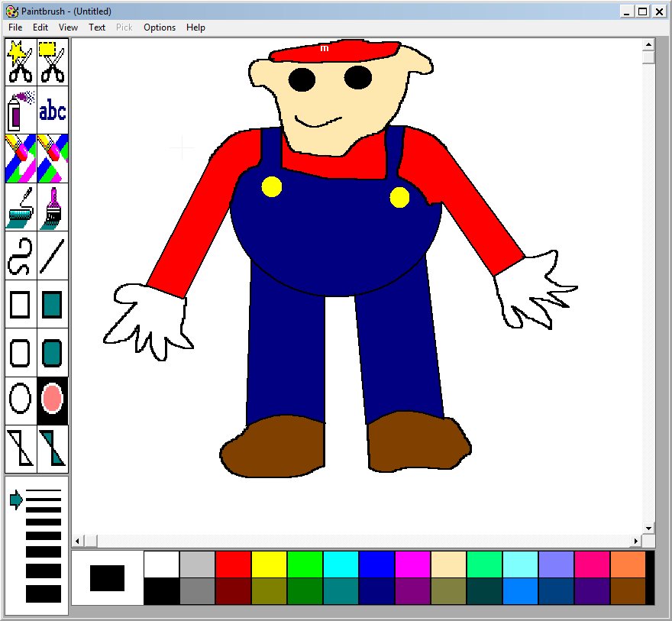Viewport: 672px width, 621px height.
Task: Open the File menu
Action: tap(15, 27)
